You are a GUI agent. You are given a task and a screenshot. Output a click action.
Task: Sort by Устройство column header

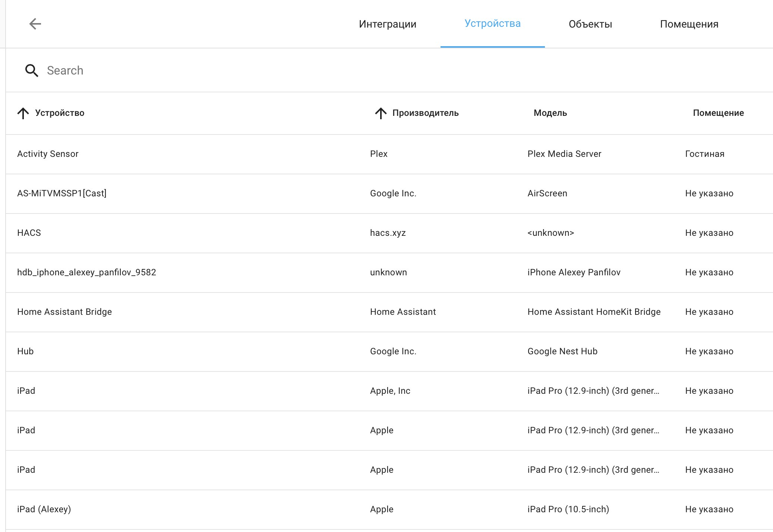60,113
